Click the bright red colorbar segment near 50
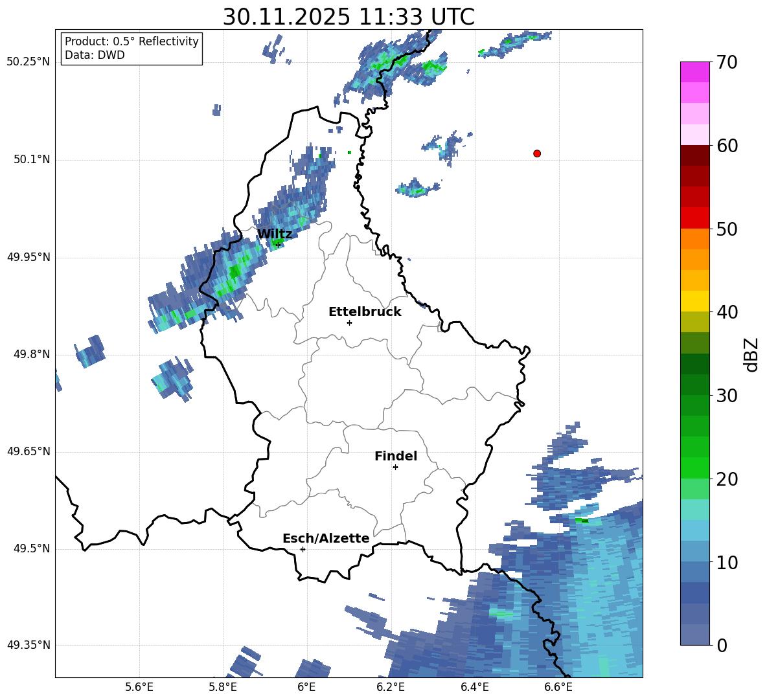 point(694,218)
